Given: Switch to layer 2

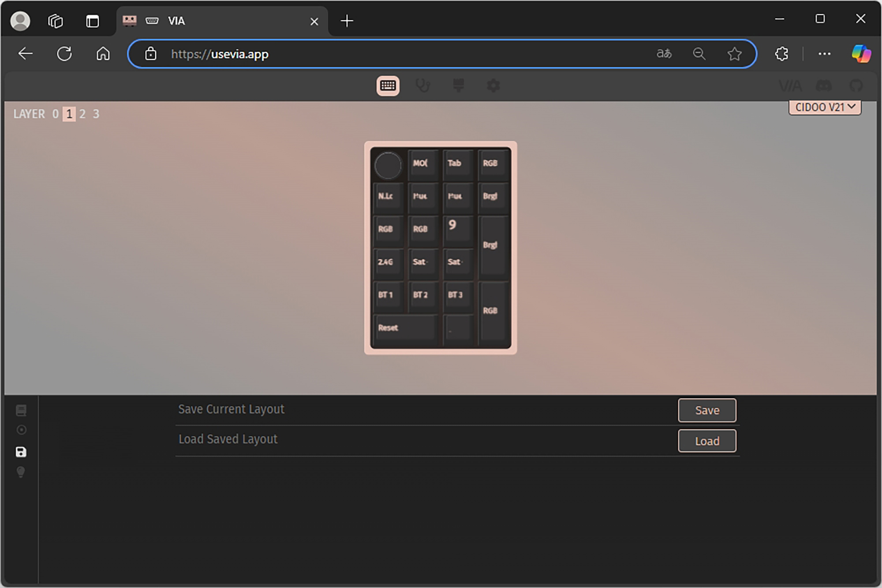Looking at the screenshot, I should click(x=82, y=114).
